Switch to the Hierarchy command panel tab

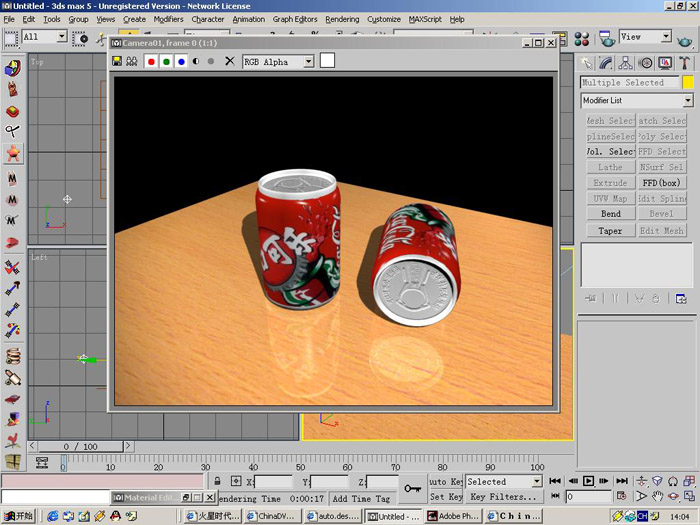pyautogui.click(x=625, y=63)
